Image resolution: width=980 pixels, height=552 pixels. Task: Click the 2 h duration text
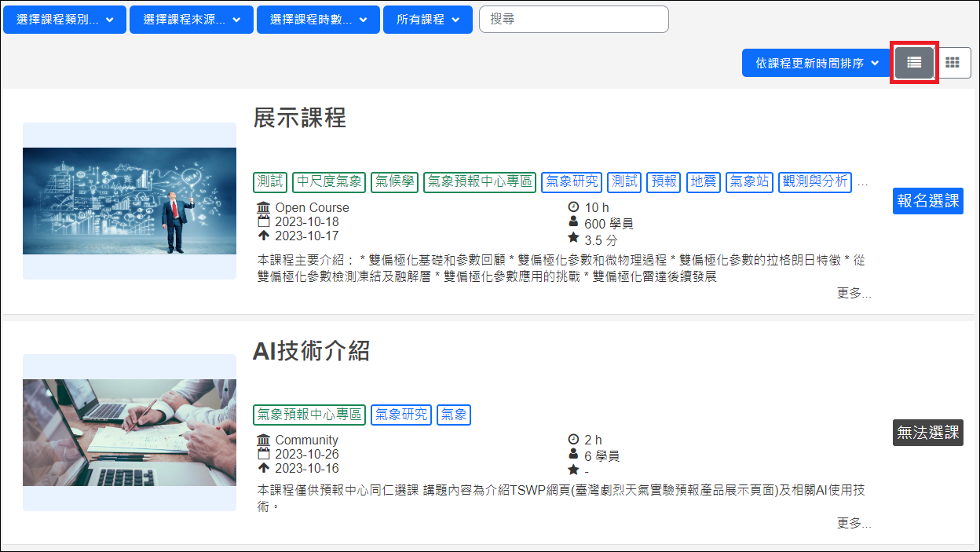pyautogui.click(x=594, y=440)
